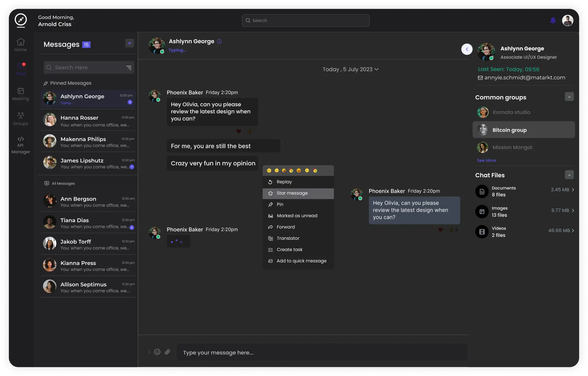Choose Forward in the context menu
The width and height of the screenshot is (588, 376).
[298, 227]
